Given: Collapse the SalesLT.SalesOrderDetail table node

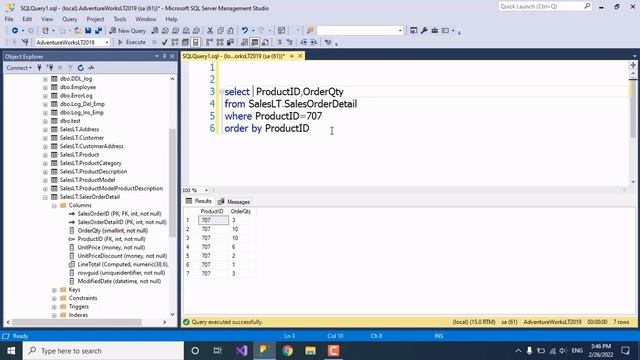Looking at the screenshot, I should tap(45, 197).
